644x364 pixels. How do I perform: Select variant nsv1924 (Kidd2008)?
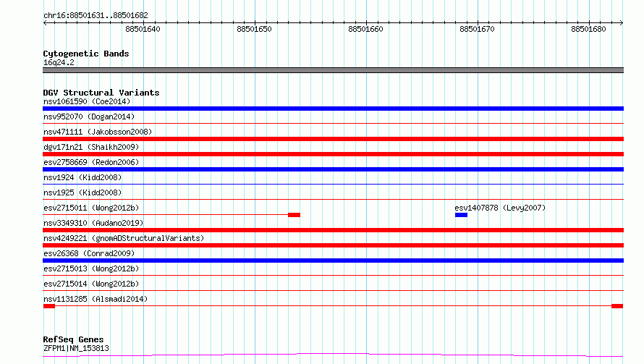tap(82, 177)
